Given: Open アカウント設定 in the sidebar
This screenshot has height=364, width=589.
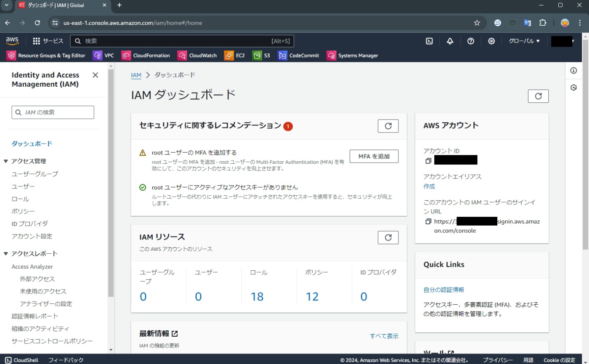Looking at the screenshot, I should [x=32, y=236].
